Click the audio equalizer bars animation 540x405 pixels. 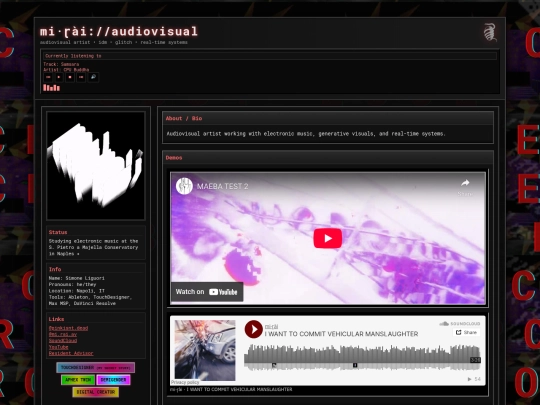(x=52, y=88)
